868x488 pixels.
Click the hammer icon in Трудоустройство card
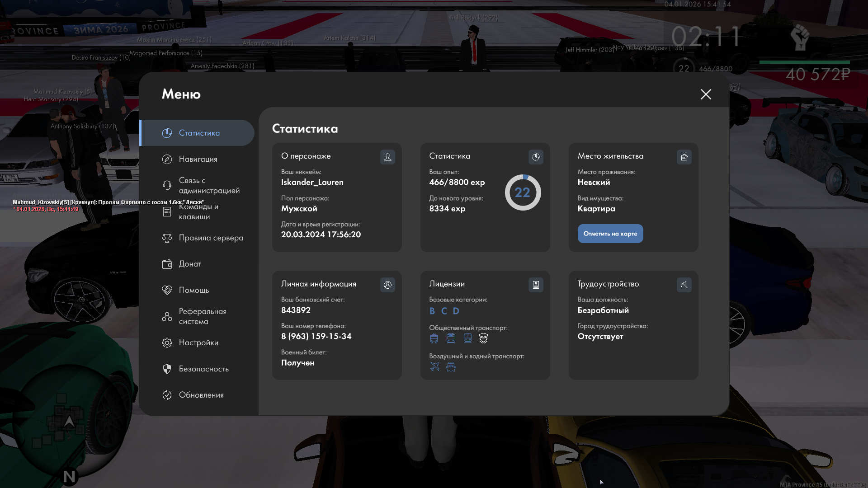click(684, 285)
